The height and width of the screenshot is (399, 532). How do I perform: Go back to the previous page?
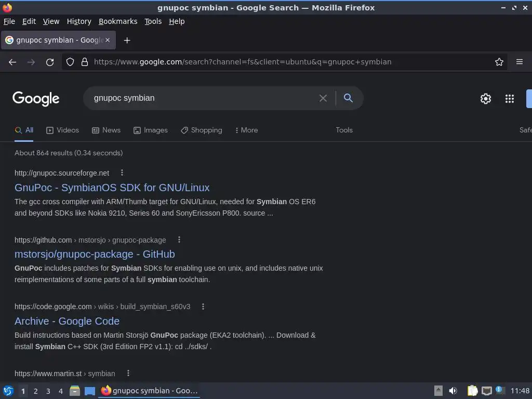[12, 62]
